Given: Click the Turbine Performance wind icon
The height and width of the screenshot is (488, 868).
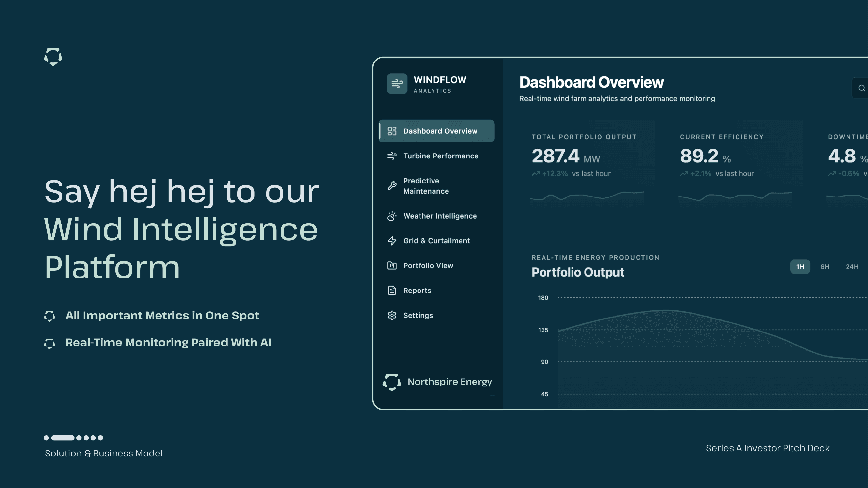Looking at the screenshot, I should click(392, 156).
